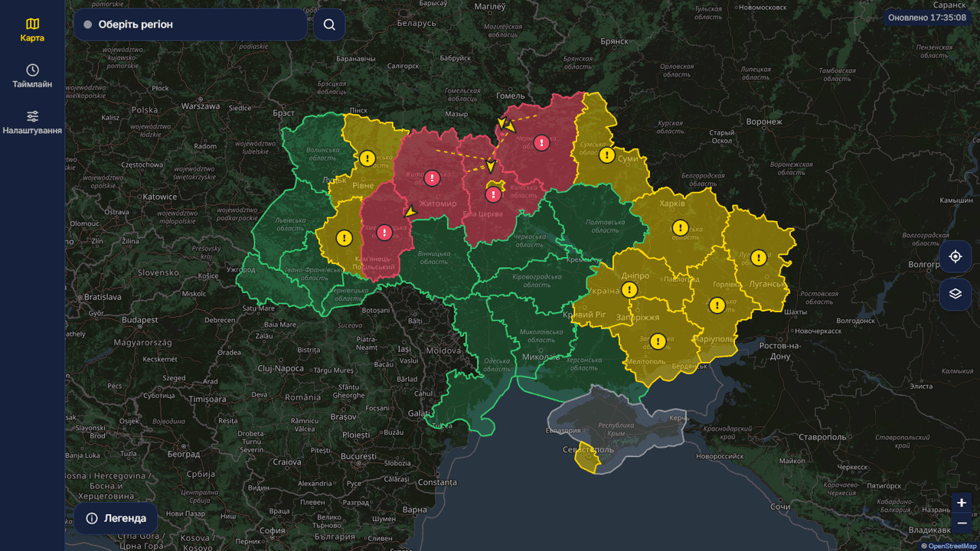
Task: Select the yellow warning icon in Тернопільська region
Action: (x=344, y=238)
